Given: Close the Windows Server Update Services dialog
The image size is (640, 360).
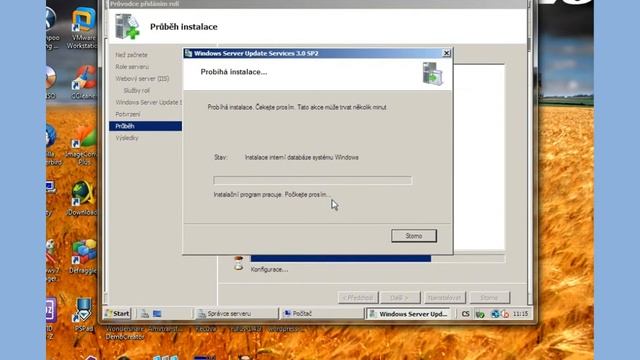Looking at the screenshot, I should click(447, 53).
